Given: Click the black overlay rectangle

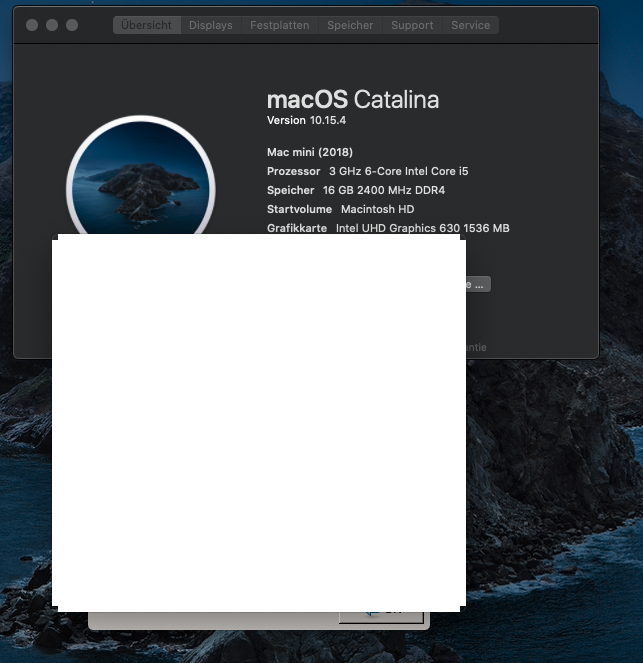Looking at the screenshot, I should point(258,422).
